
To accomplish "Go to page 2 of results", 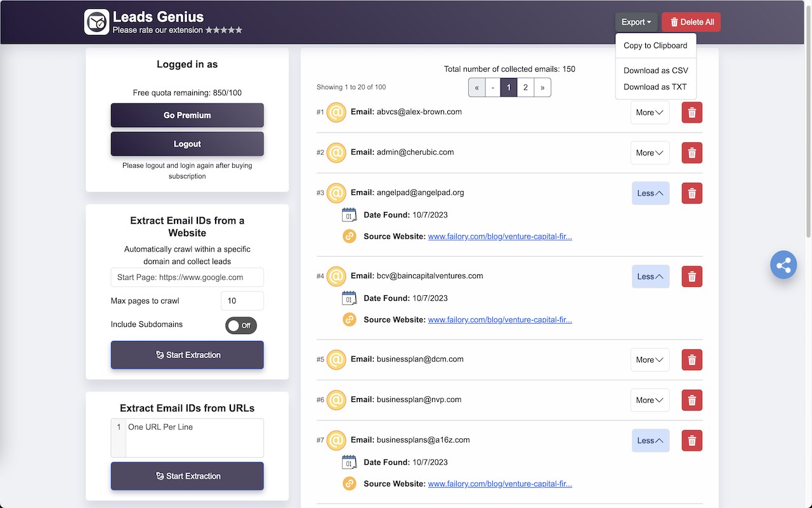I will 525,87.
